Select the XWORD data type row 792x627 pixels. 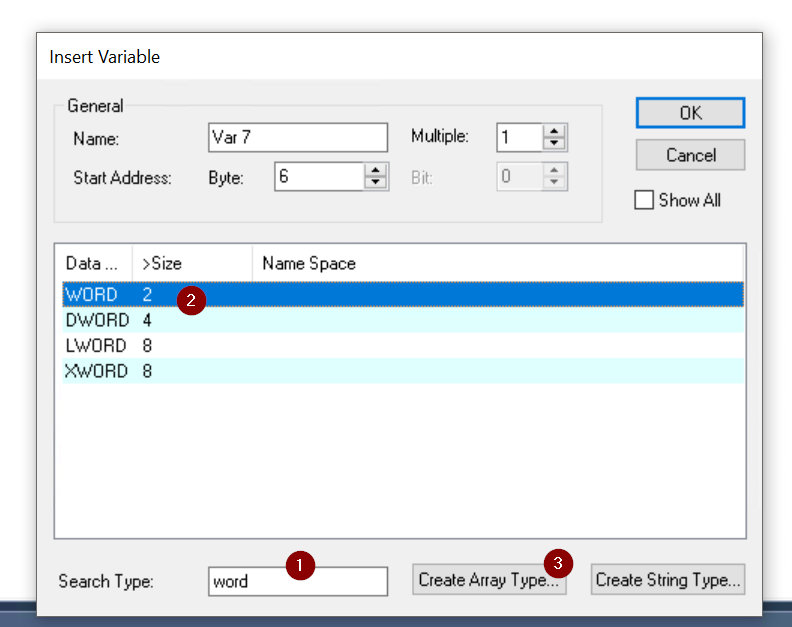coord(403,371)
